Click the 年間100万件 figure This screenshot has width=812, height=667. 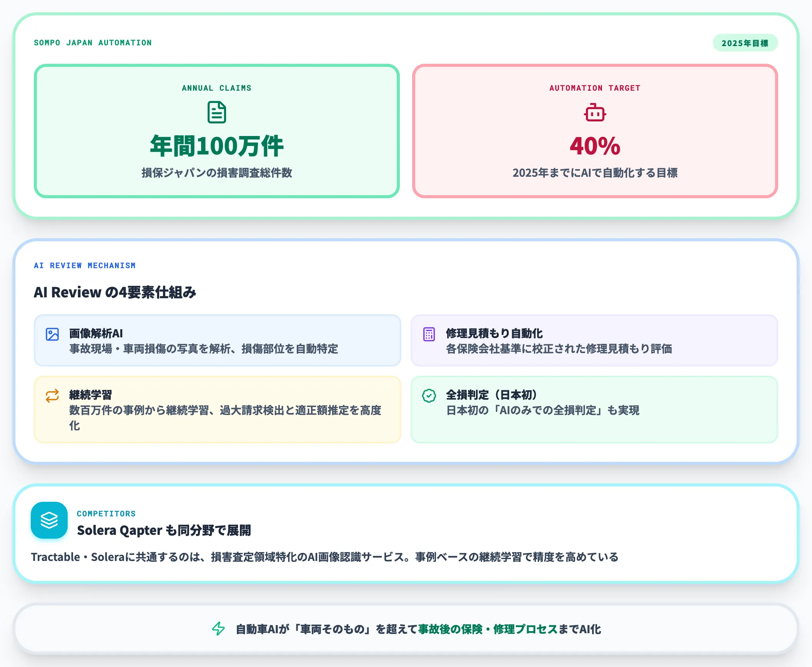pyautogui.click(x=217, y=146)
